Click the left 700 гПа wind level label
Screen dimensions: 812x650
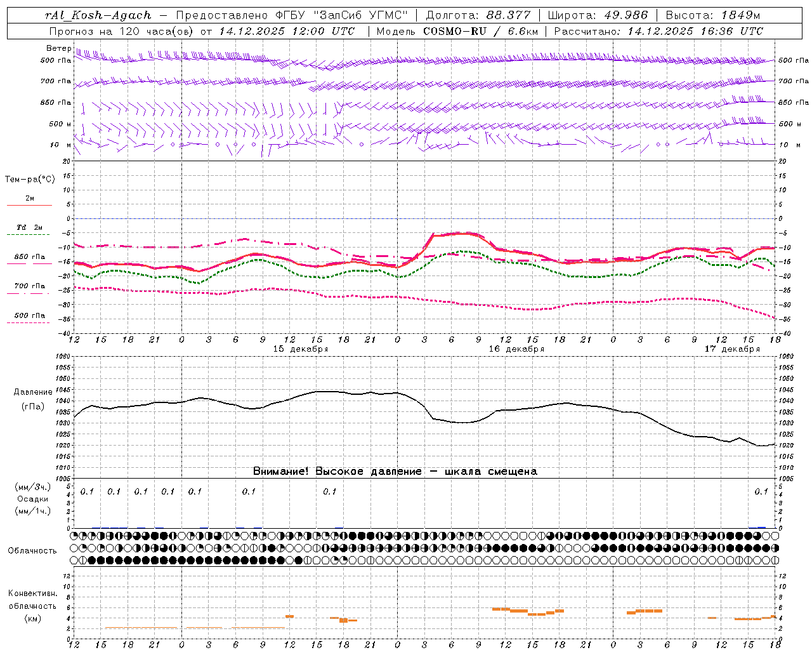click(56, 81)
